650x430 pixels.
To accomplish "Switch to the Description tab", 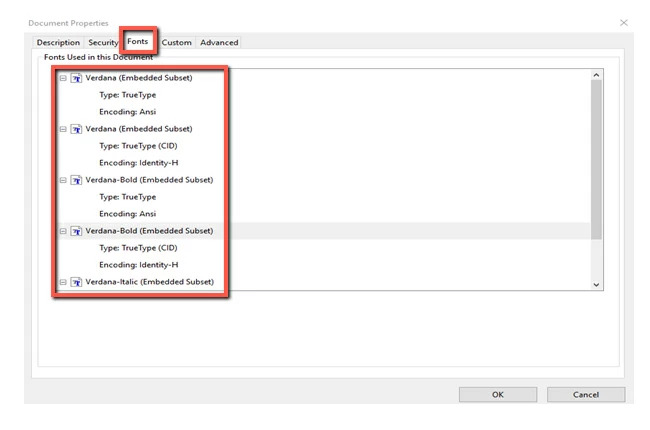I will tap(58, 43).
